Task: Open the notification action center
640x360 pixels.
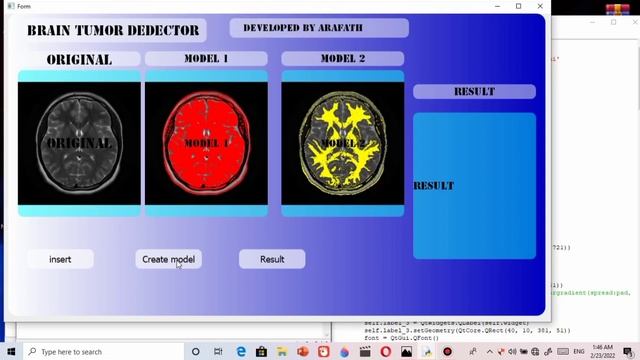Action: [628, 351]
